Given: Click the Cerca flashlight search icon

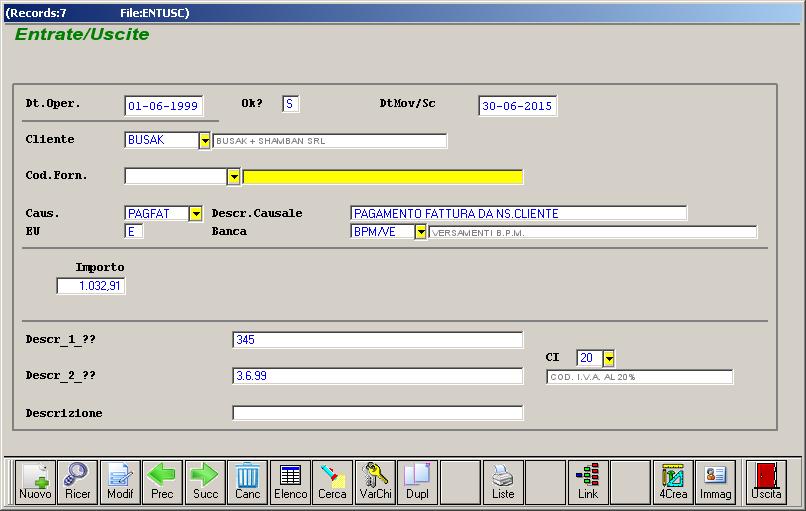Looking at the screenshot, I should [333, 482].
